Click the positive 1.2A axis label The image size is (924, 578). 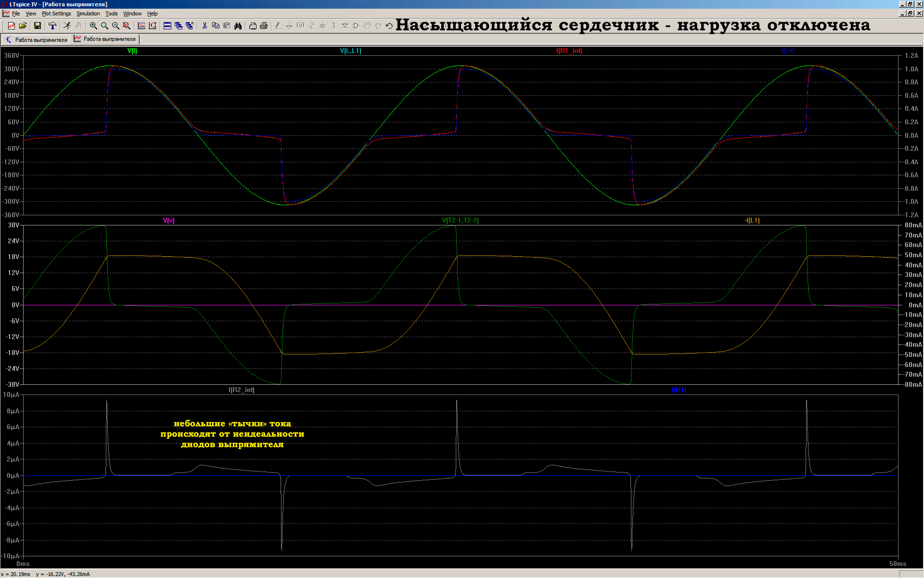(x=911, y=55)
